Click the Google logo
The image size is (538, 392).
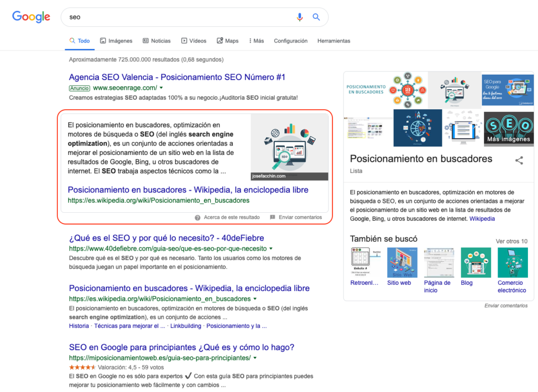pyautogui.click(x=31, y=17)
